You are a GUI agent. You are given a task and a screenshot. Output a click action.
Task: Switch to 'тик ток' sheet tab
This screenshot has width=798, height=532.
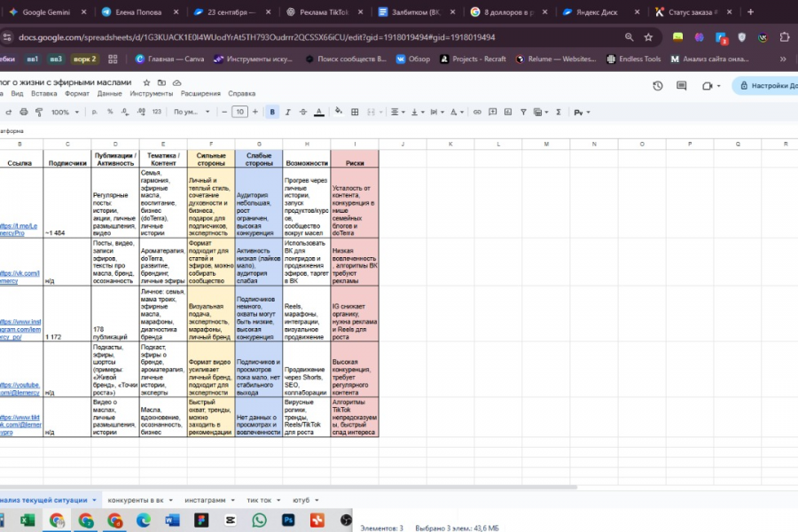259,500
